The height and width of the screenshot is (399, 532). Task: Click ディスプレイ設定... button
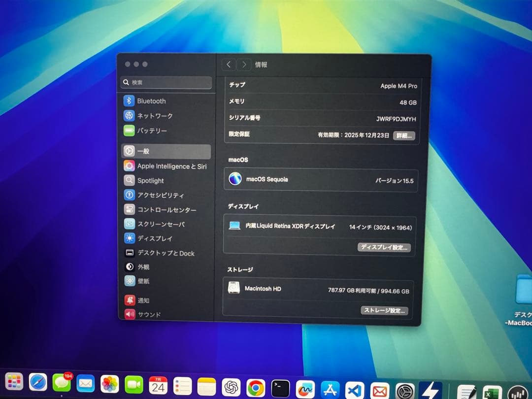pyautogui.click(x=384, y=247)
